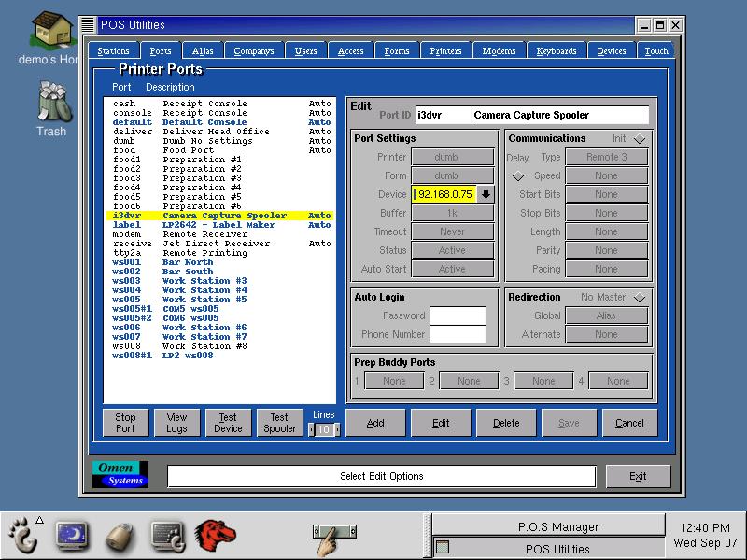
Task: Click the Exit button
Action: 638,476
